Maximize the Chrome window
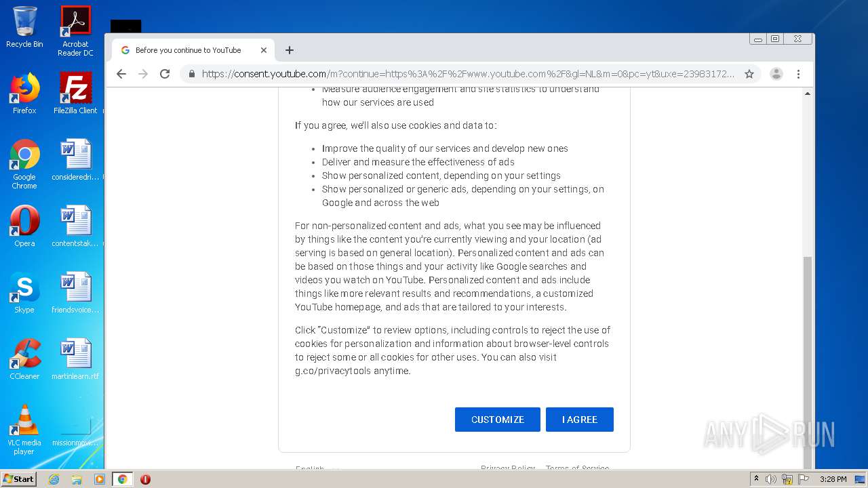868x488 pixels. pyautogui.click(x=775, y=39)
